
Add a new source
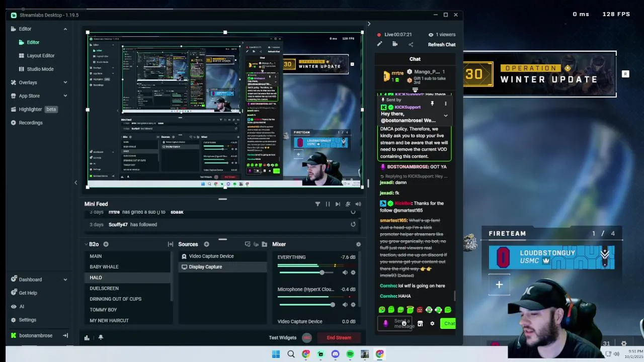(x=206, y=244)
